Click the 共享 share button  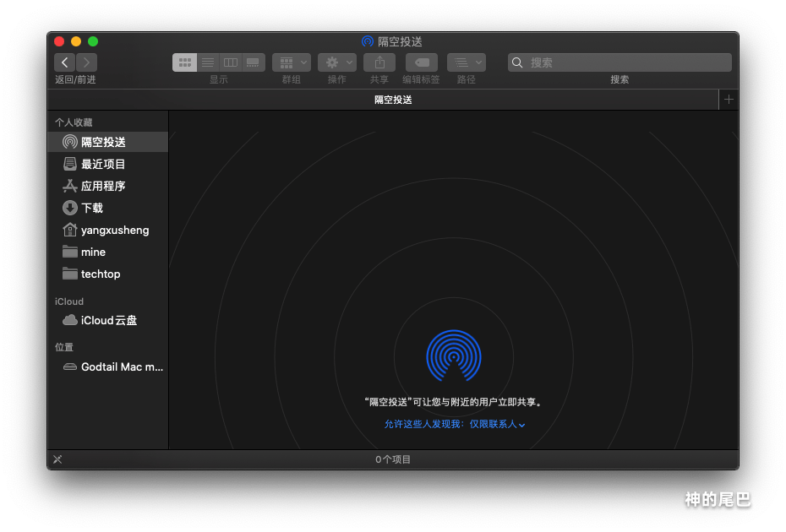pyautogui.click(x=379, y=62)
